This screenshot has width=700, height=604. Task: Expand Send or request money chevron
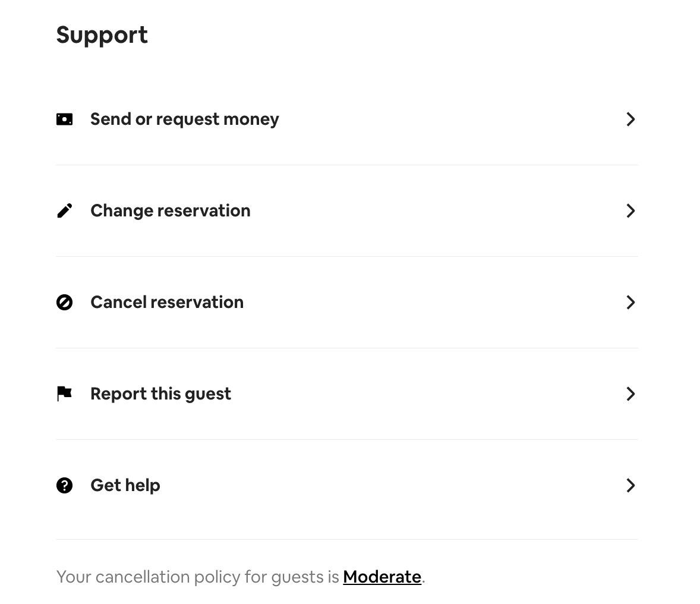(630, 119)
